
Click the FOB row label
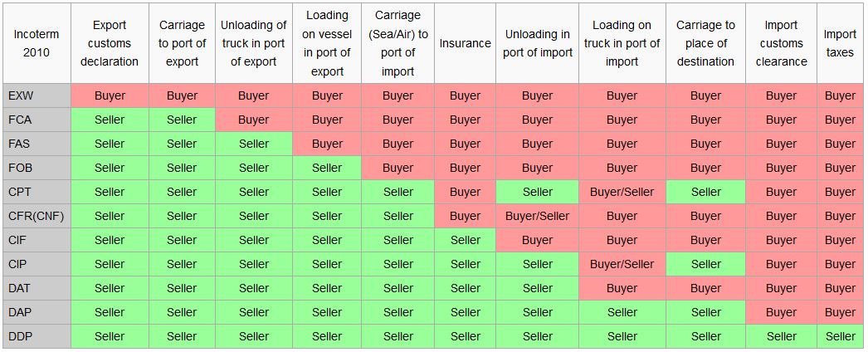point(21,168)
